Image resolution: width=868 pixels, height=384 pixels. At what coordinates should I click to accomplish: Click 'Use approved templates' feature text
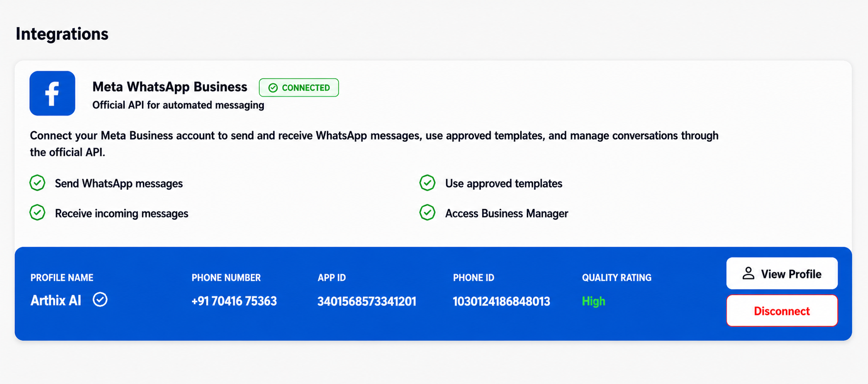(504, 183)
